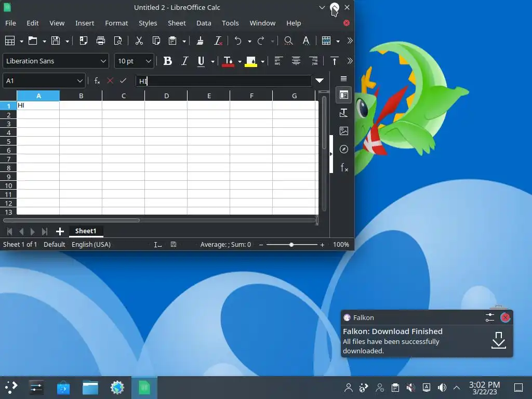Screen dimensions: 532x399
Task: Click the Export as PDF icon
Action: [x=83, y=41]
